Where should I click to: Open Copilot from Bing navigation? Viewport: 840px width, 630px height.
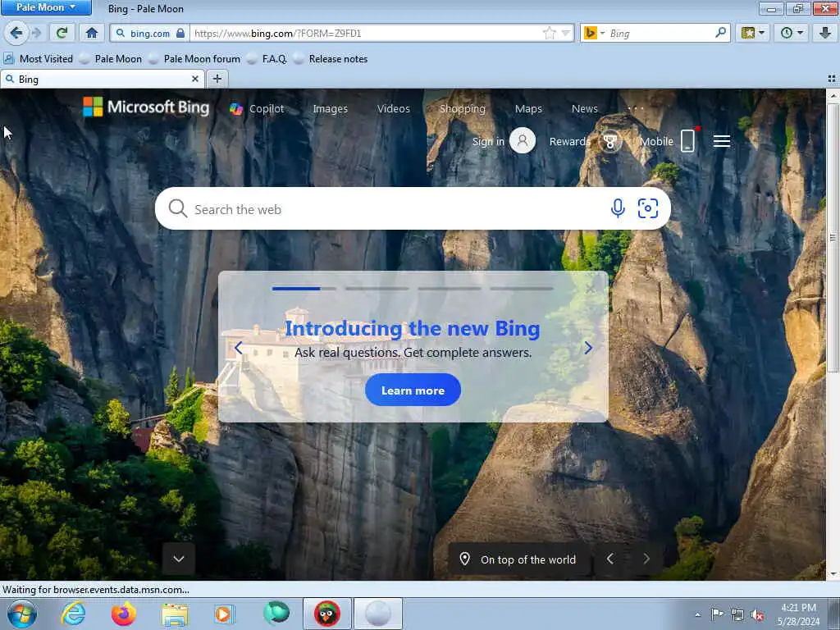coord(257,109)
